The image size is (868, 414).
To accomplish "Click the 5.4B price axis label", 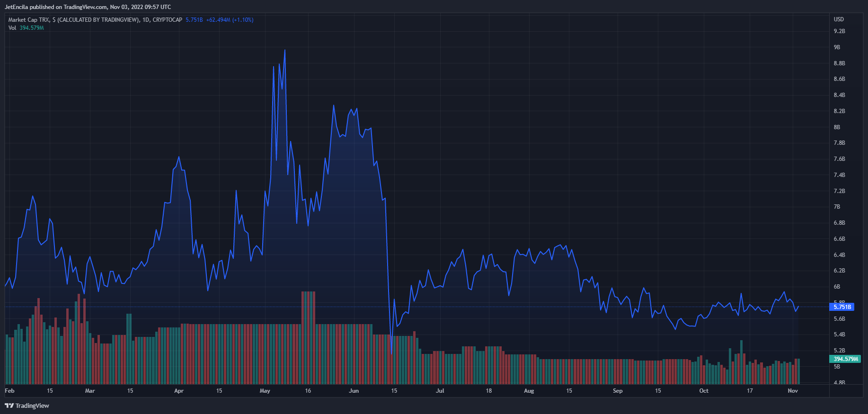I will click(839, 335).
